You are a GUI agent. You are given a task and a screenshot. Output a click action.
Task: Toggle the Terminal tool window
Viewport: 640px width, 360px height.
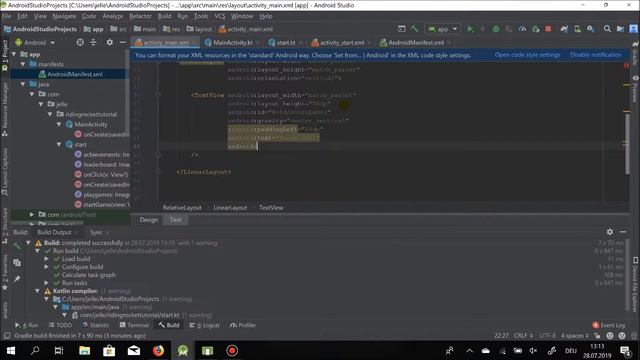click(134, 325)
